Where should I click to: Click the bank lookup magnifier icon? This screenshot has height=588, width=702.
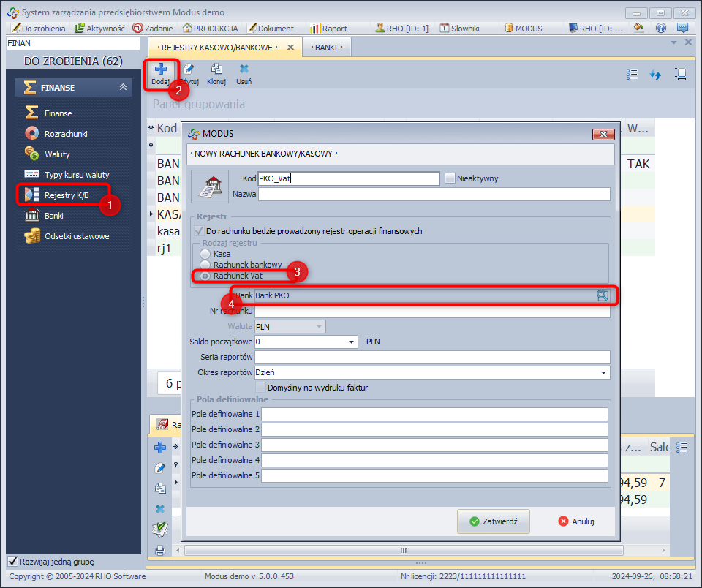click(x=602, y=295)
